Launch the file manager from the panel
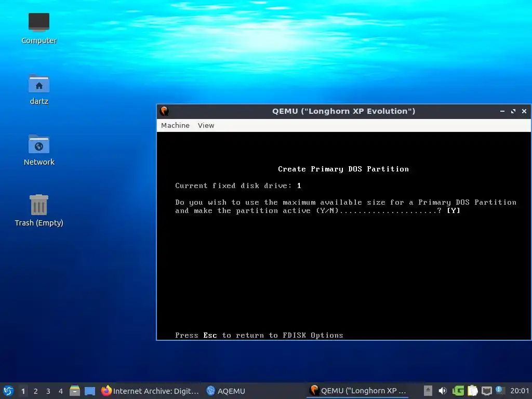 [75, 391]
